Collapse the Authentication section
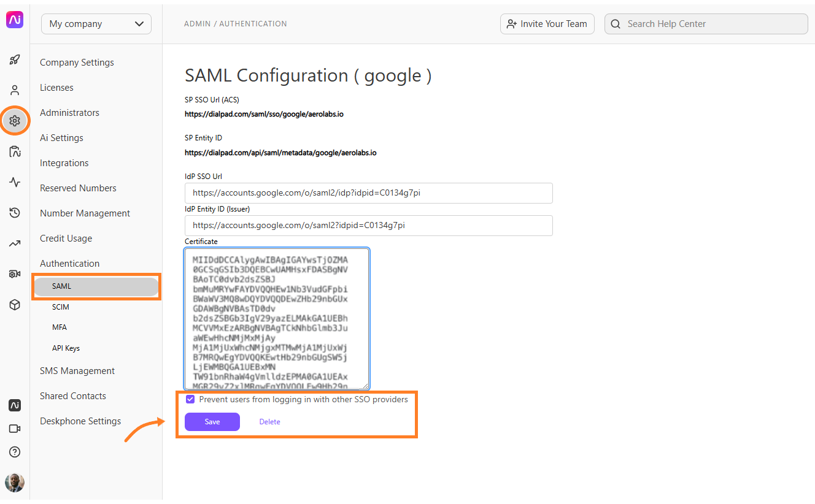This screenshot has height=504, width=815. (x=69, y=264)
